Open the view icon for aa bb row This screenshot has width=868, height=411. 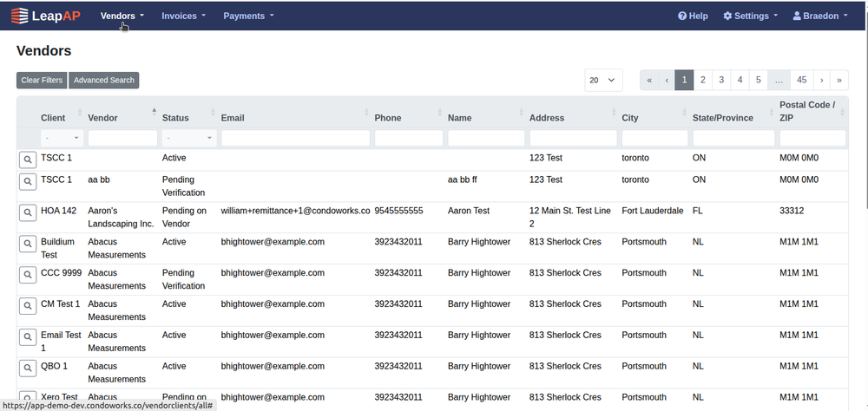28,181
